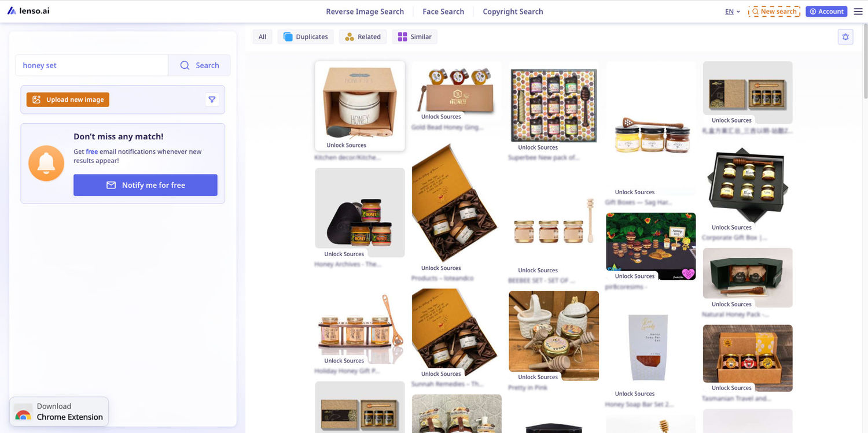Click the Similar purple grid icon
Screen dimensions: 868x433
tap(402, 36)
